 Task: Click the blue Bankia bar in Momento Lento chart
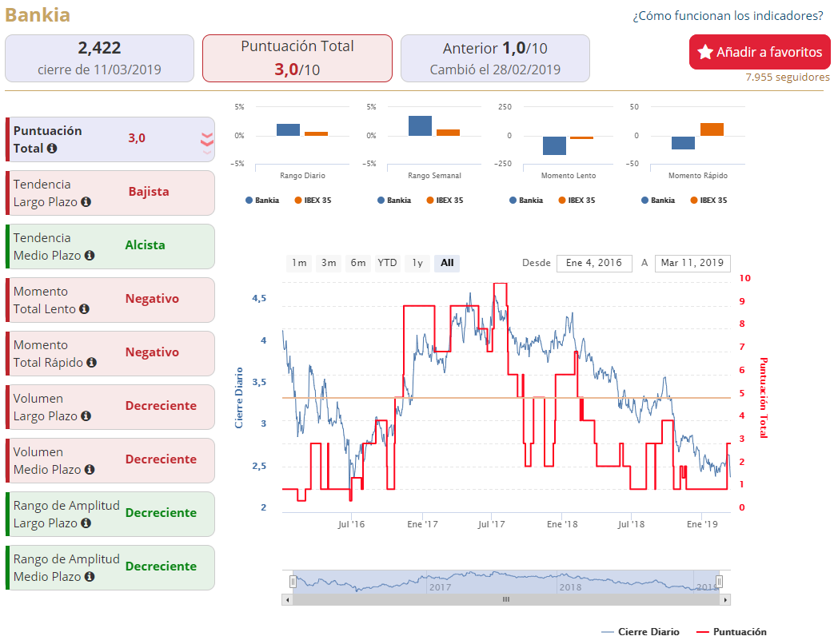click(x=554, y=145)
